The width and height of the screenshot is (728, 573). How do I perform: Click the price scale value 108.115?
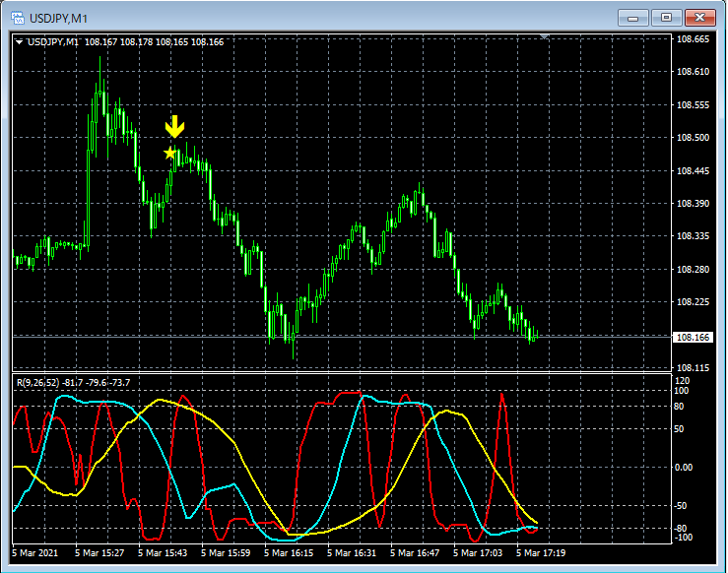click(x=693, y=367)
